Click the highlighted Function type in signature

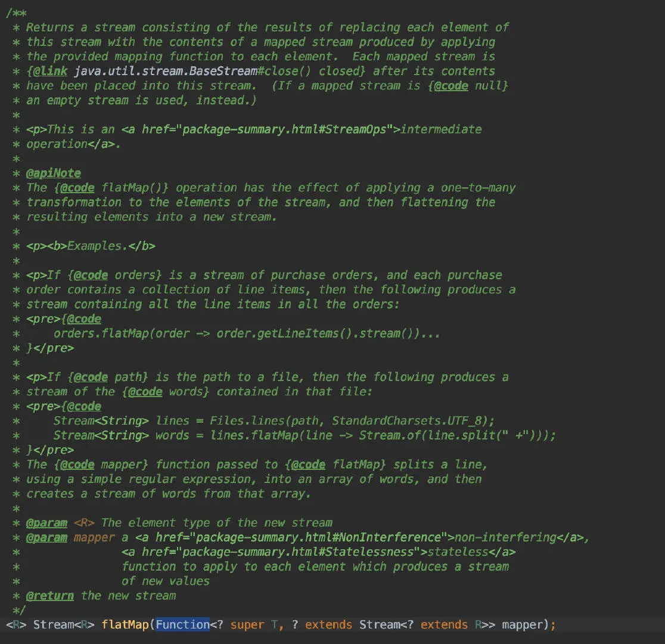tap(183, 624)
